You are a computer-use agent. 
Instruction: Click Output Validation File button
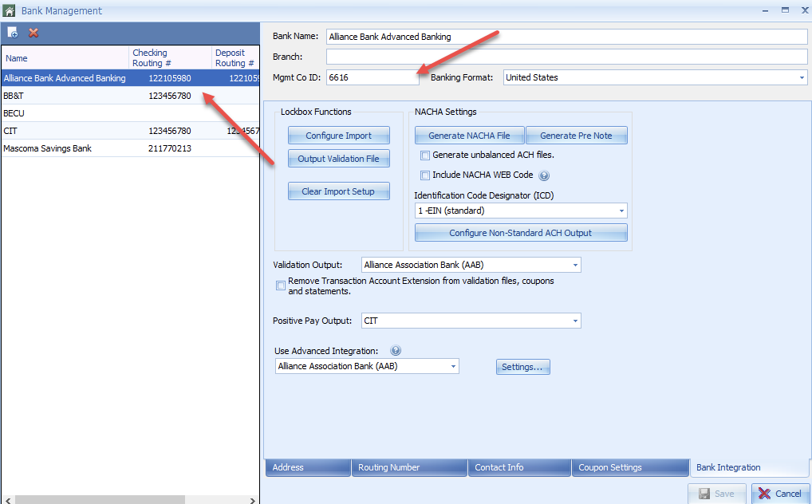339,159
